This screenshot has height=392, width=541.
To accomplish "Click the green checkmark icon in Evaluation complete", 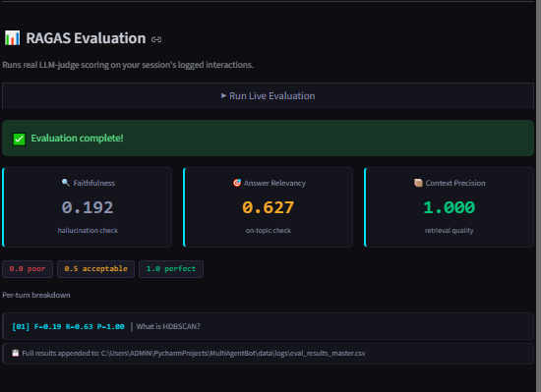I will tap(19, 139).
